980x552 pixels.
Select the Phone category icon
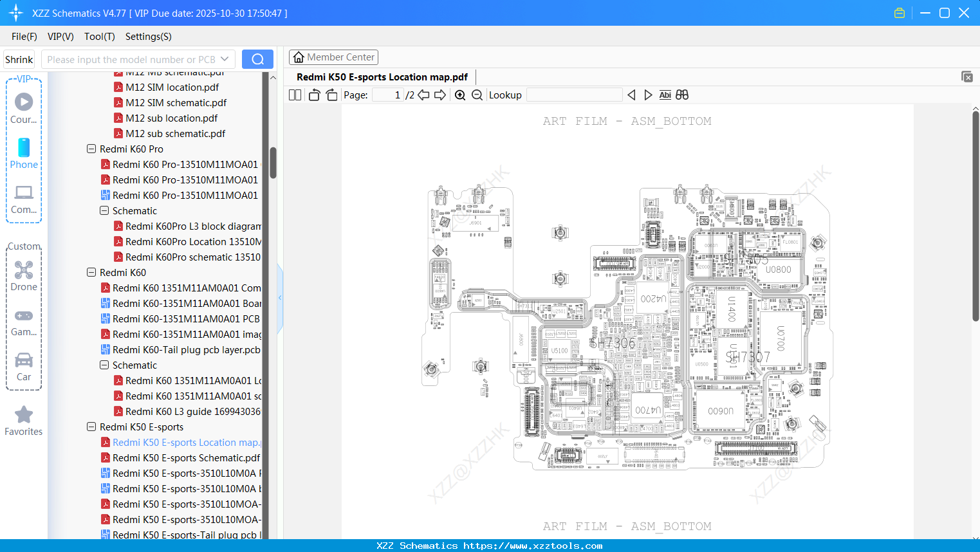[x=24, y=153]
